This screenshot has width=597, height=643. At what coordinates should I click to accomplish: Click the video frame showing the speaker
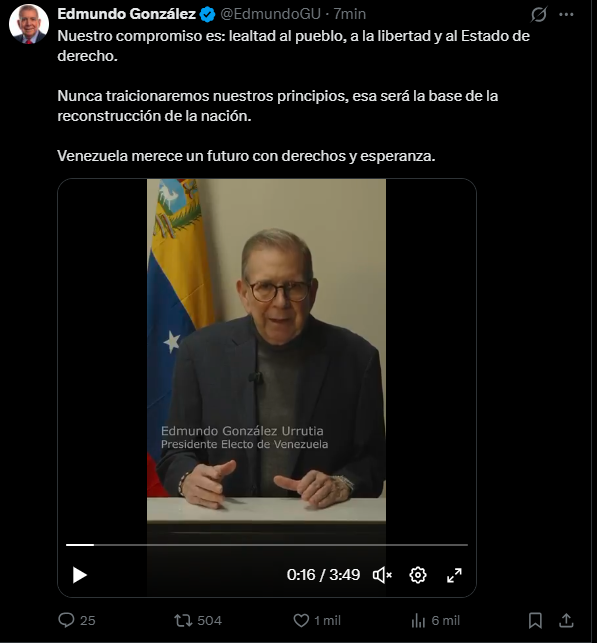267,353
